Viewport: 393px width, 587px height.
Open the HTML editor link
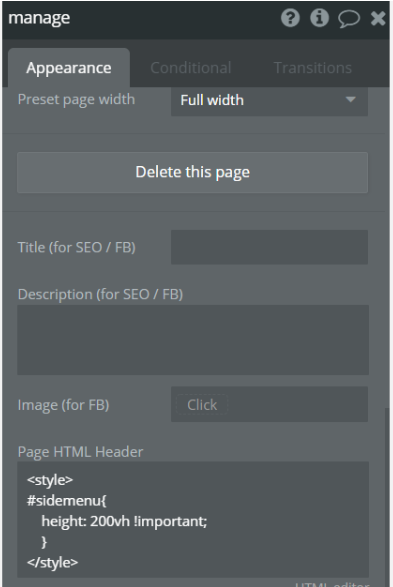point(332,584)
